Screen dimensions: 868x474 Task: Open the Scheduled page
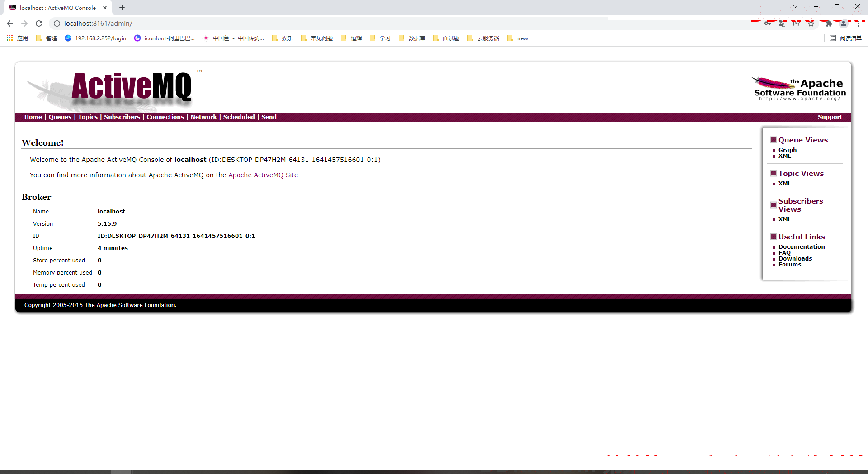pyautogui.click(x=239, y=117)
